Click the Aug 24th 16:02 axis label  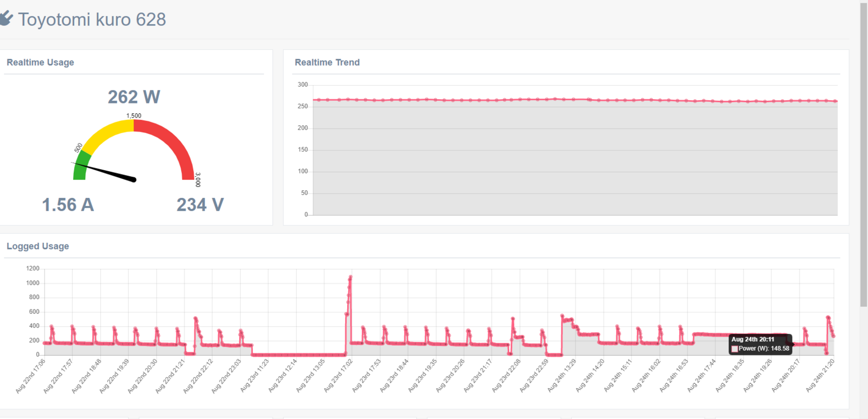646,376
